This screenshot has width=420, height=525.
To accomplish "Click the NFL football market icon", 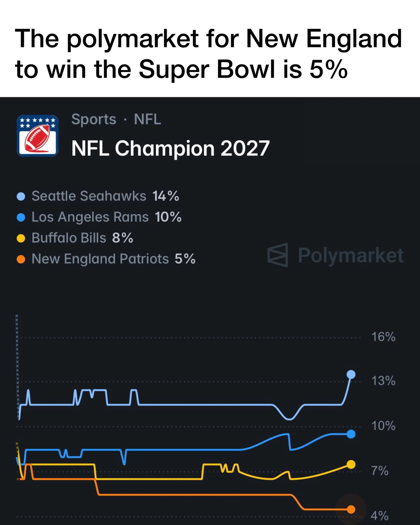I will [38, 136].
